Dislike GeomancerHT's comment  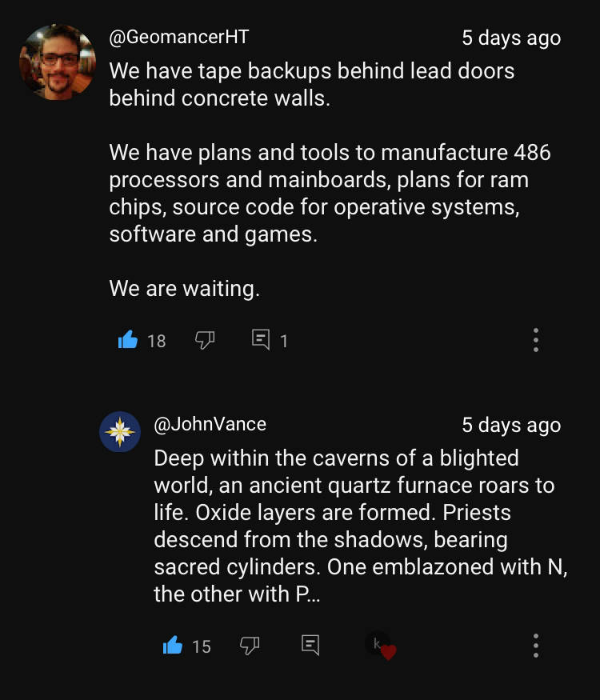tap(205, 340)
